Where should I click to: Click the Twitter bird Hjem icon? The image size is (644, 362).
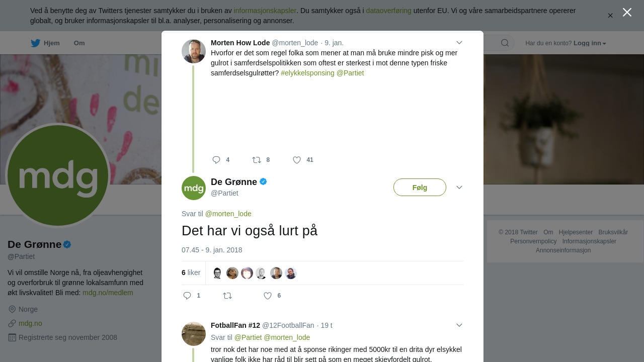[35, 43]
